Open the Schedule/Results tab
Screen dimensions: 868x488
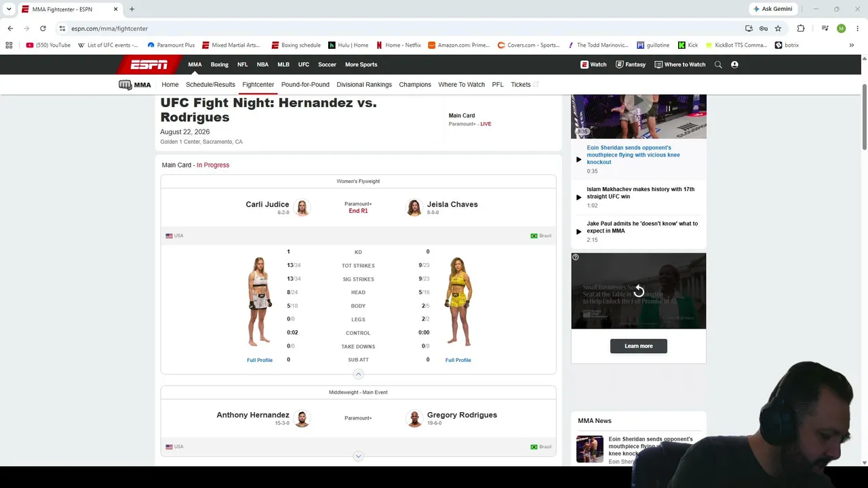(x=210, y=85)
